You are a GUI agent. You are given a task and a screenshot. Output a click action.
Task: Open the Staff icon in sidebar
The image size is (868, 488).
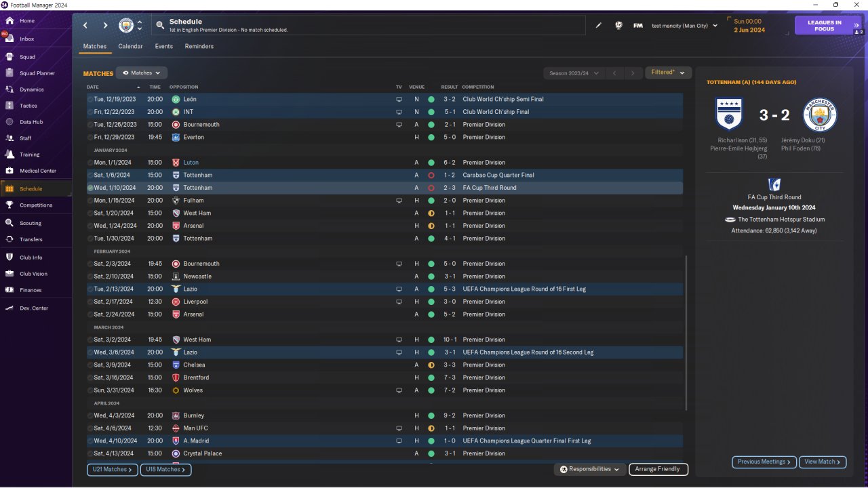9,138
